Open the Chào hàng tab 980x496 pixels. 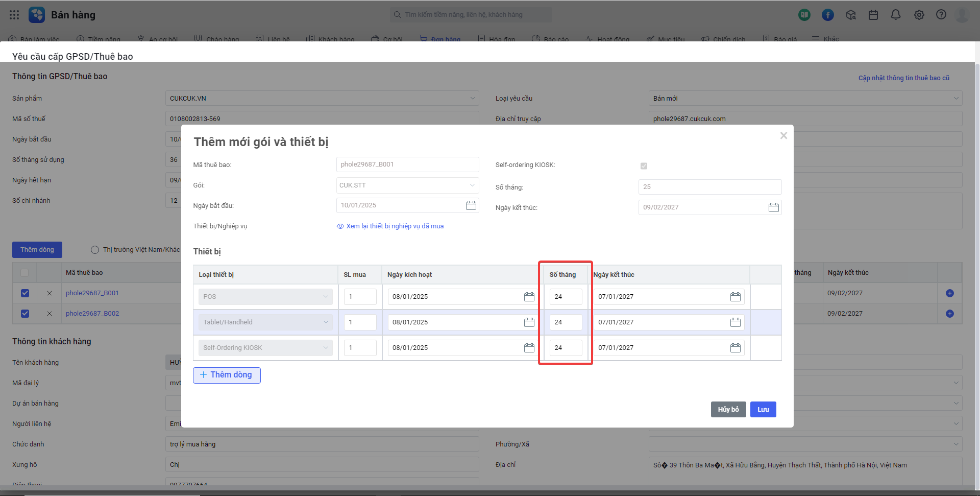pyautogui.click(x=217, y=38)
